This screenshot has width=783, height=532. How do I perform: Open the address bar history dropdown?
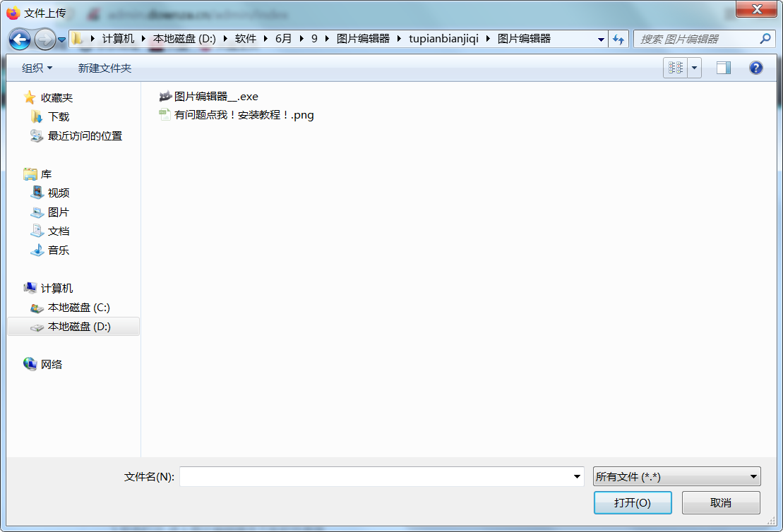pos(601,40)
